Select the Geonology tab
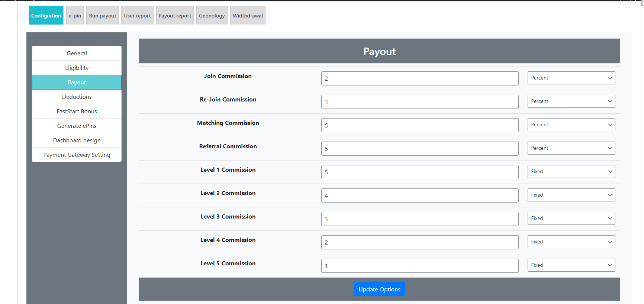The image size is (644, 304). [x=212, y=16]
